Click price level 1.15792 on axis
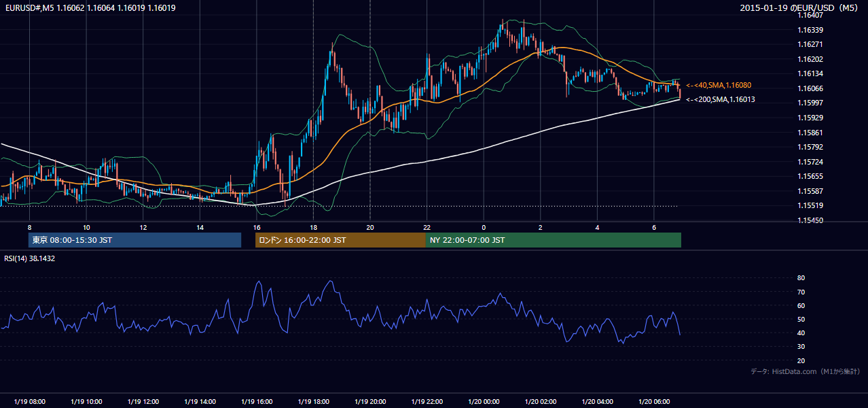 click(x=810, y=147)
